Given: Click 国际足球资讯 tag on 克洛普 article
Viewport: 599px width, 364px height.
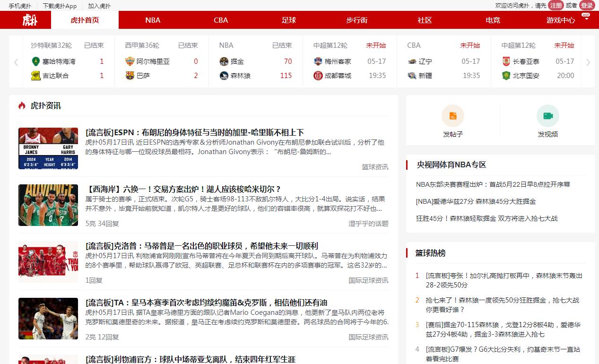Looking at the screenshot, I should (x=369, y=280).
